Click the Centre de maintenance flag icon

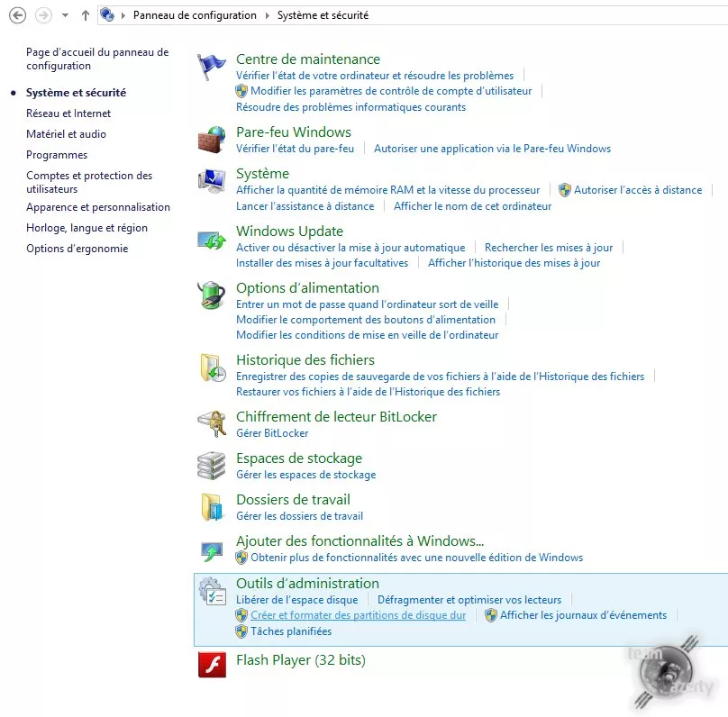point(211,67)
